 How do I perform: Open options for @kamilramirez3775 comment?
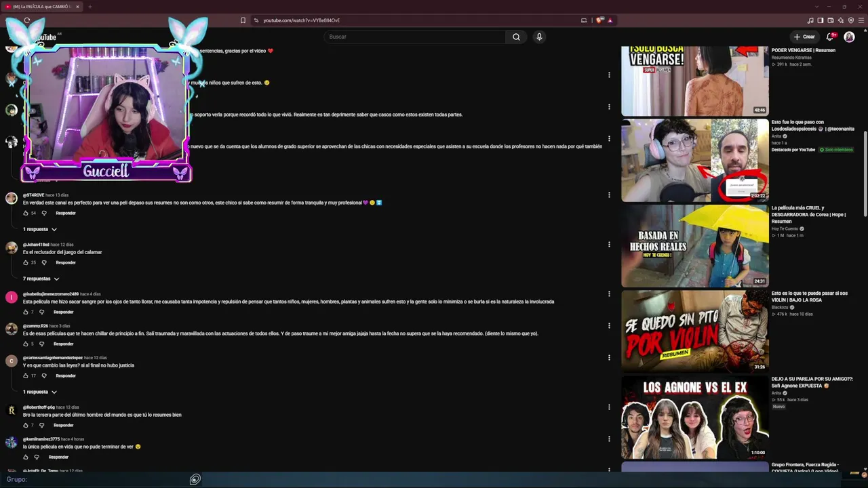click(609, 439)
